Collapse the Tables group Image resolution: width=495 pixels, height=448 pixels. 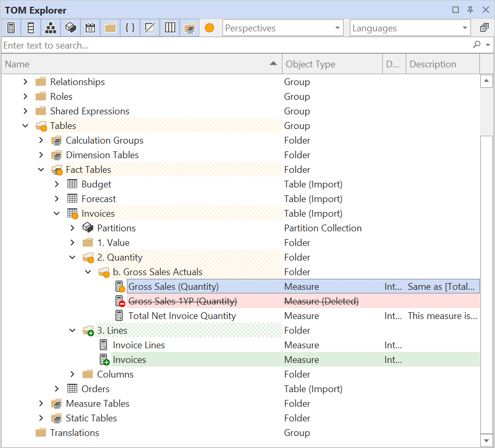click(26, 126)
